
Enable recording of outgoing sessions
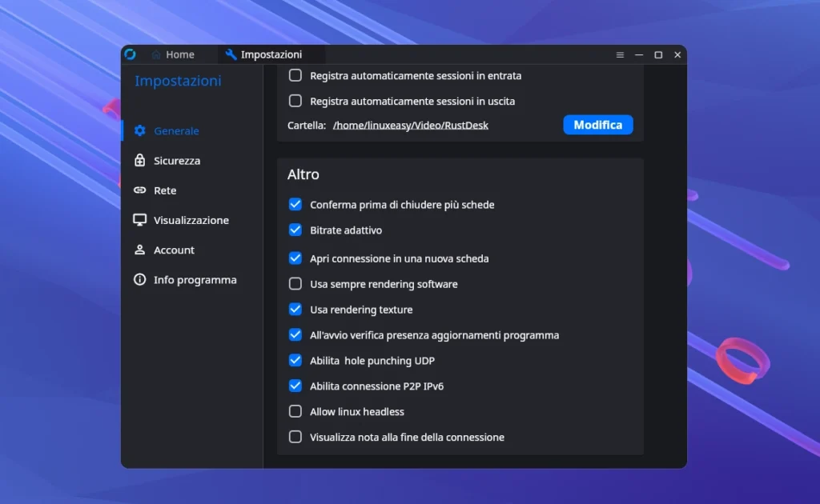(295, 102)
